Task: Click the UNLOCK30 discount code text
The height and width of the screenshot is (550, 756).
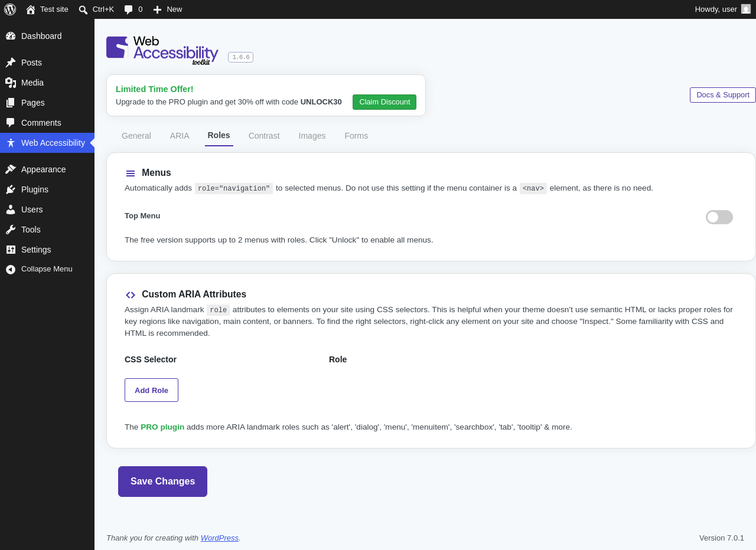Action: [321, 102]
